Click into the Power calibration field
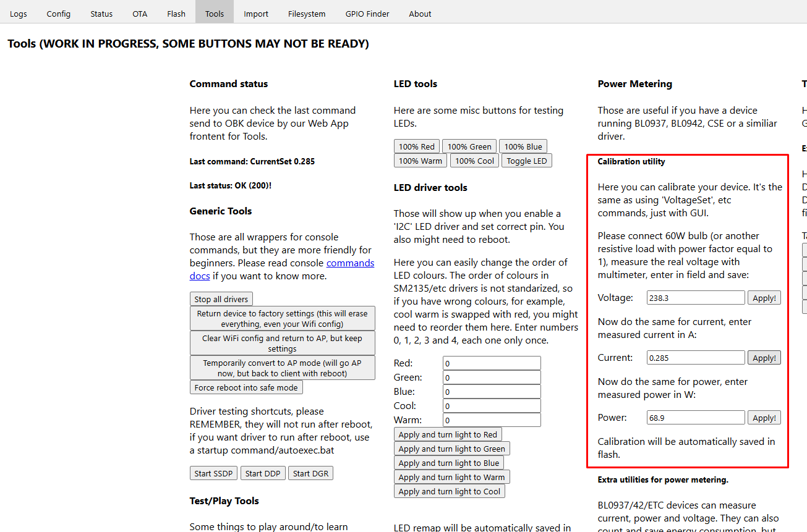Viewport: 807px width, 532px height. point(696,418)
